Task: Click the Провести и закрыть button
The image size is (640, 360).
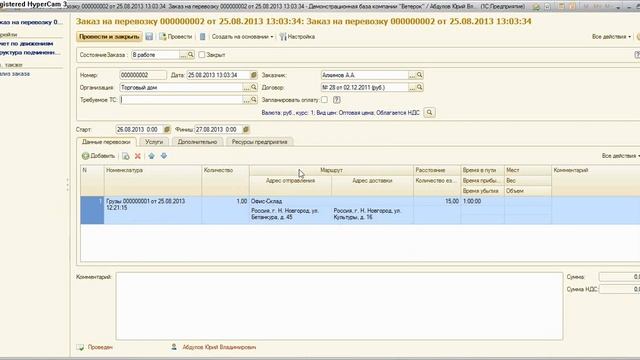Action: (x=109, y=37)
